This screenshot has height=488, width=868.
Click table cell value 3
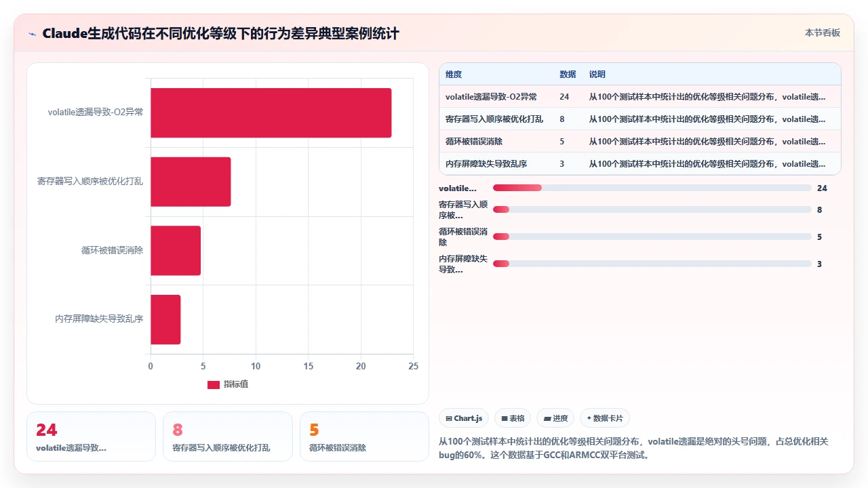coord(562,164)
